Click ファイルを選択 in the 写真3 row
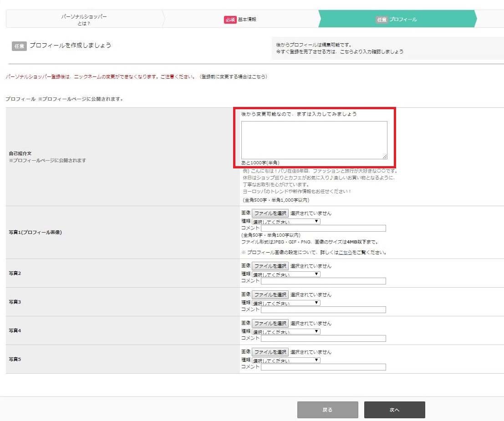The height and width of the screenshot is (421, 504). click(270, 294)
